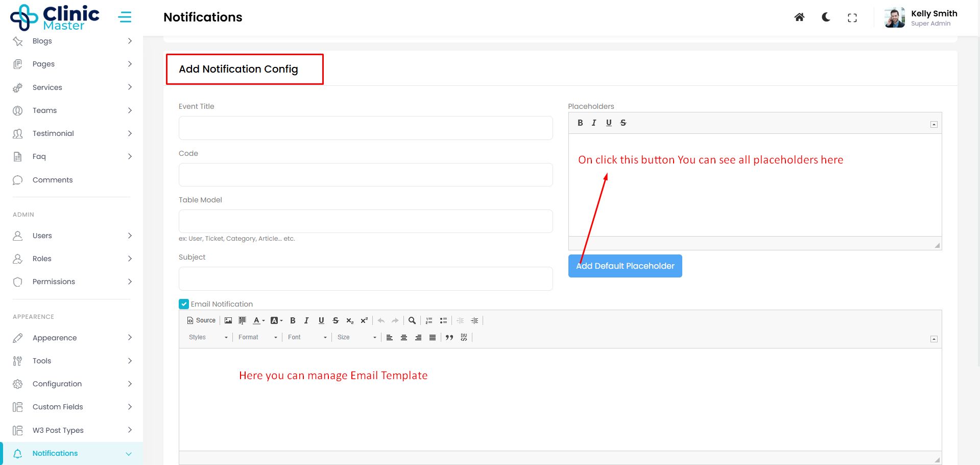The height and width of the screenshot is (465, 980).
Task: Expand the Size dropdown
Action: (x=356, y=337)
